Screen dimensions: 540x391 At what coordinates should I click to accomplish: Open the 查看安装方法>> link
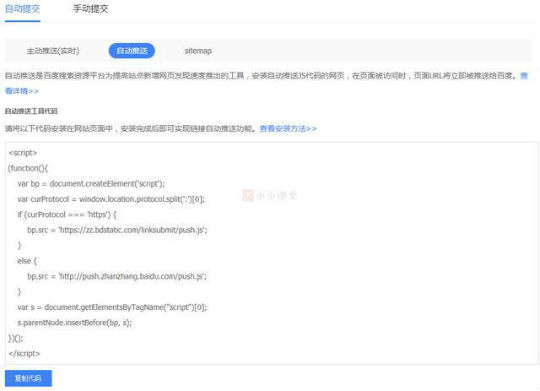[288, 128]
